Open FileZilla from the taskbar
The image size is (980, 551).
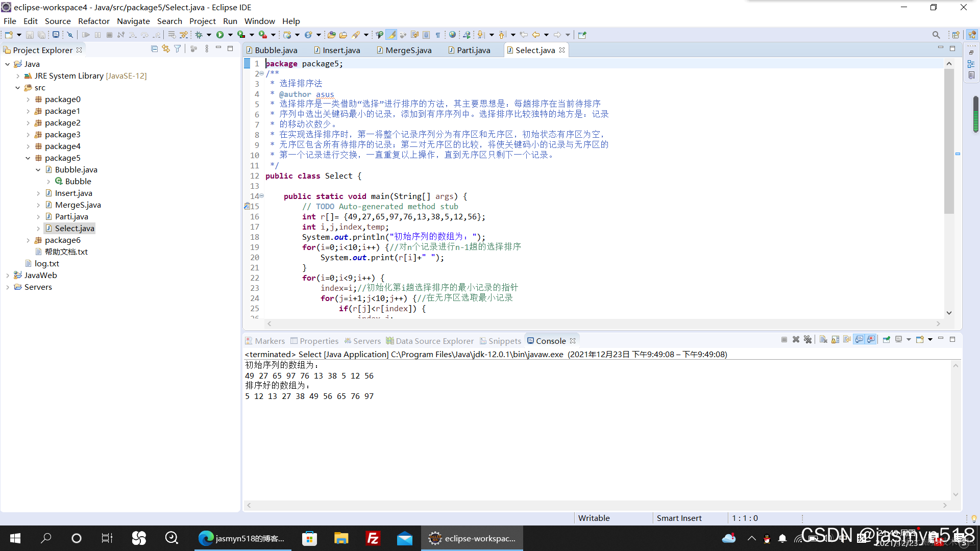373,538
